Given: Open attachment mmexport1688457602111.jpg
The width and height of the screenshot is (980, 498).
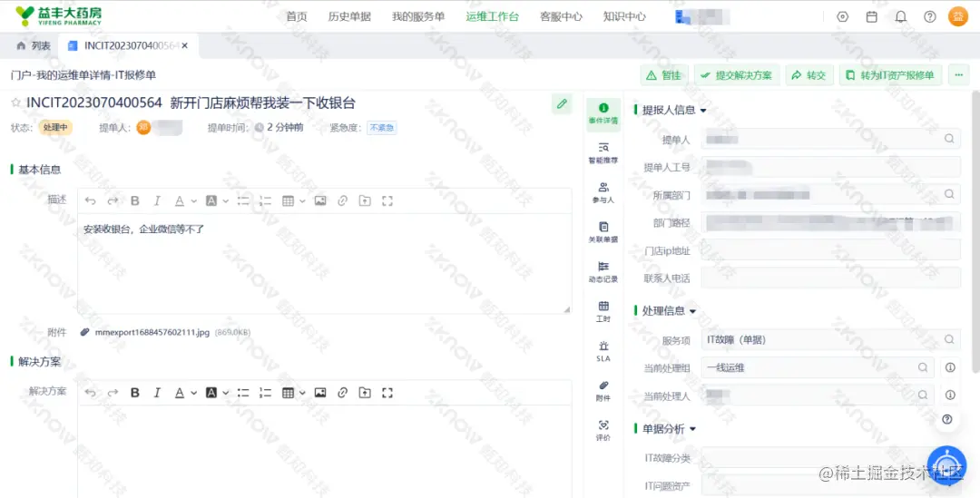Looking at the screenshot, I should (x=152, y=333).
